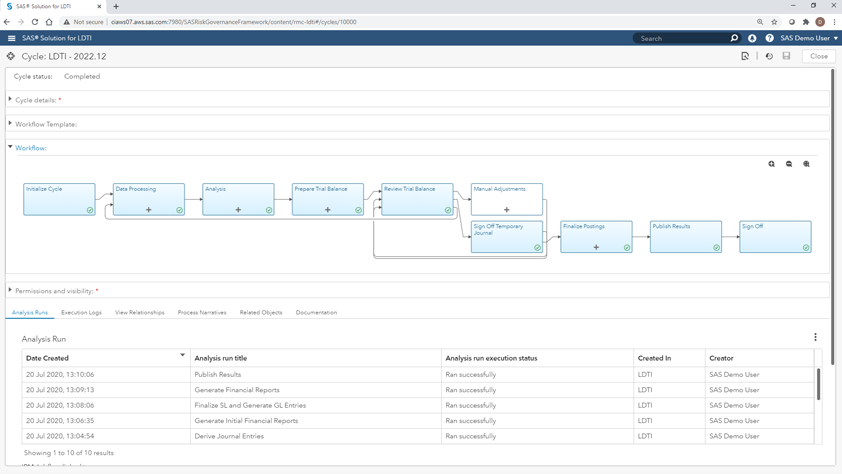
Task: Bookmark this page with star icon
Action: [x=774, y=22]
